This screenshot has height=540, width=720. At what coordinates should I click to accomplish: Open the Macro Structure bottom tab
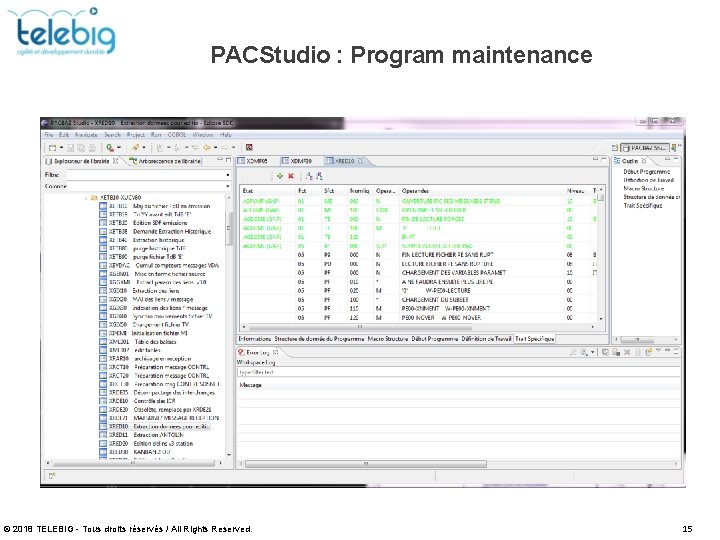click(x=388, y=339)
